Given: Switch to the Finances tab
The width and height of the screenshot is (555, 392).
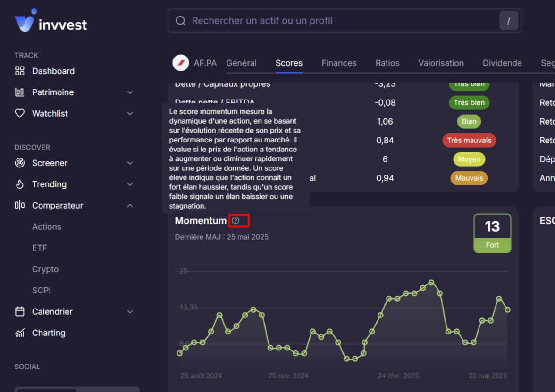Looking at the screenshot, I should point(339,63).
